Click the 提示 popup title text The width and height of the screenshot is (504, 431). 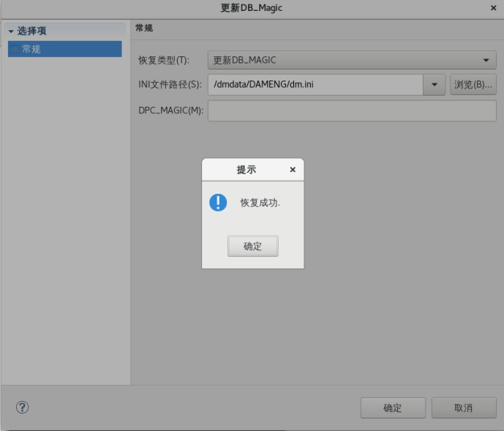(x=247, y=170)
